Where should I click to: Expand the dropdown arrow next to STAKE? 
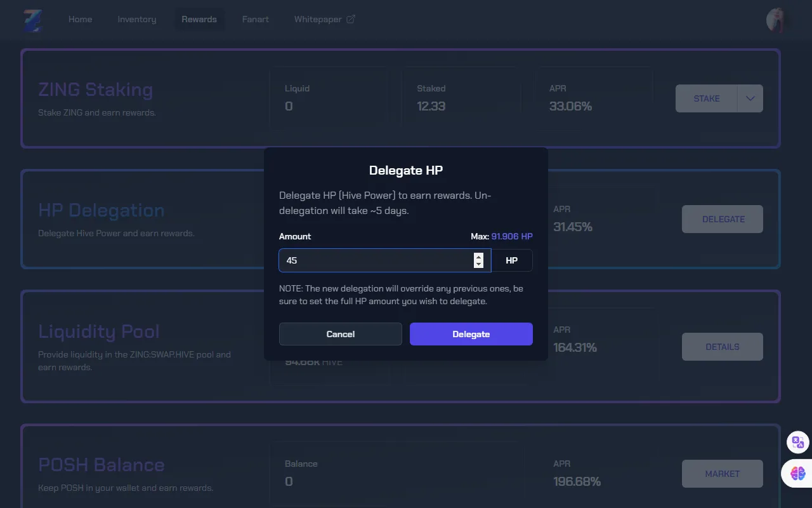(750, 98)
